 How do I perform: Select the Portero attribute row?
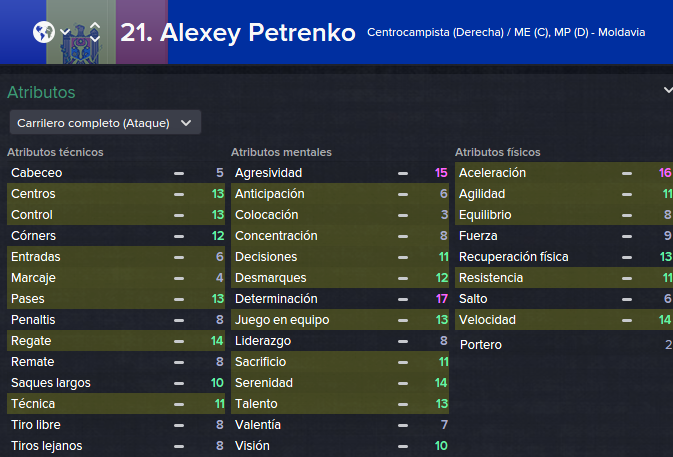(564, 345)
